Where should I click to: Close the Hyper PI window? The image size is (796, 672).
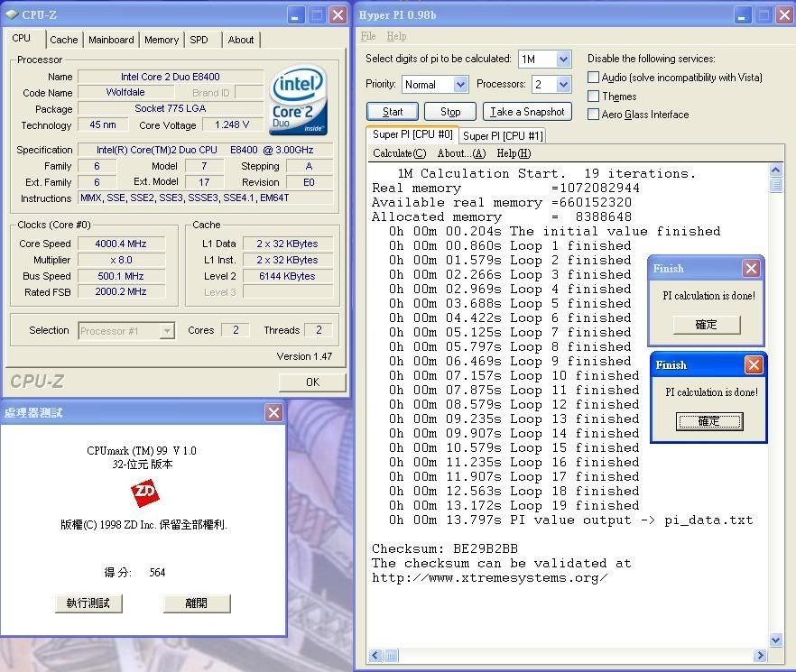click(785, 15)
